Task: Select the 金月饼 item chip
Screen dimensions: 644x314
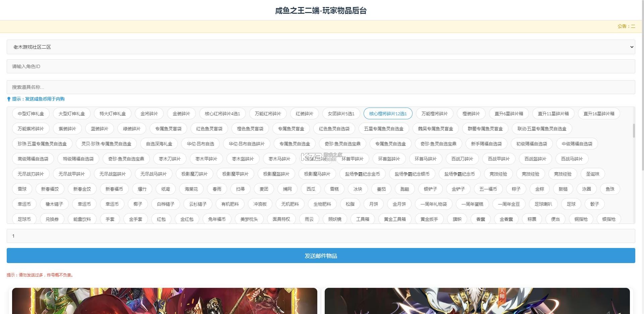Action: click(399, 204)
